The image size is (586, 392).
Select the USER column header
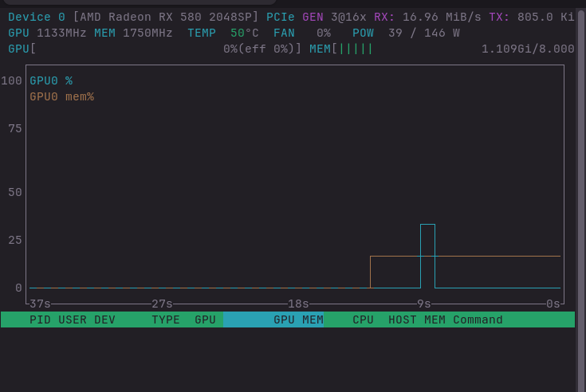(73, 320)
